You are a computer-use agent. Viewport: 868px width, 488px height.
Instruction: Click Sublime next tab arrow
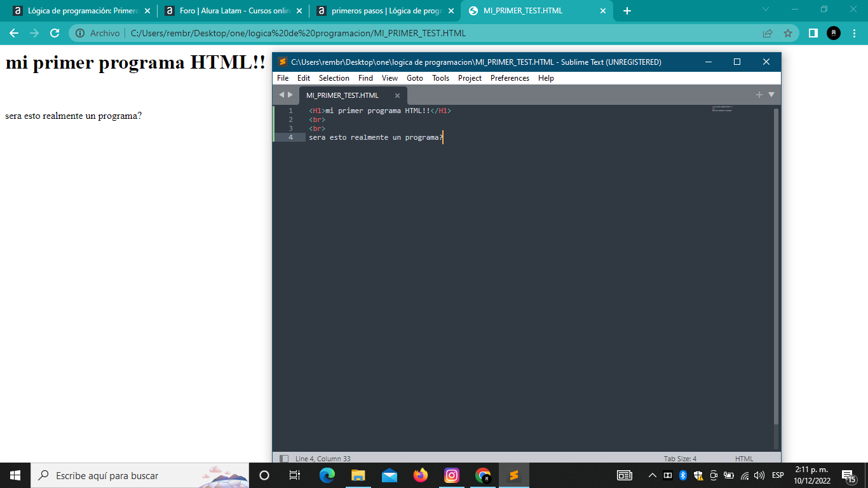click(x=290, y=95)
